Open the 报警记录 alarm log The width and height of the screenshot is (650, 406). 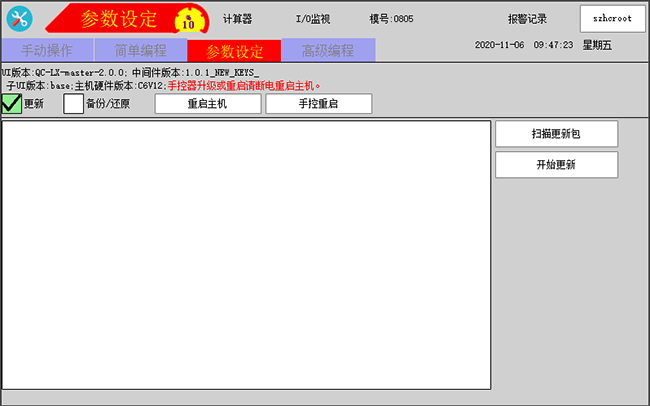click(x=527, y=19)
